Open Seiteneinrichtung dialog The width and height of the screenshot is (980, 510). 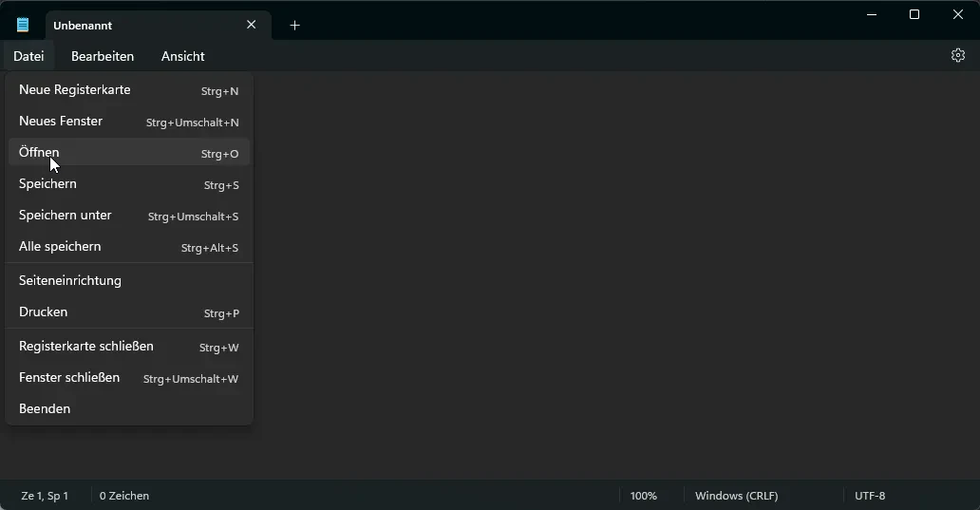coord(129,280)
